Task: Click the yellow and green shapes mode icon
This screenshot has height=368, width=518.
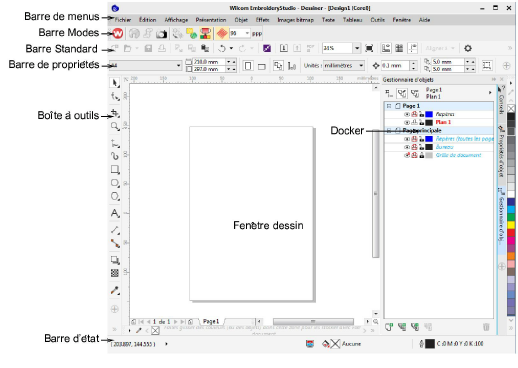Action: coord(191,33)
